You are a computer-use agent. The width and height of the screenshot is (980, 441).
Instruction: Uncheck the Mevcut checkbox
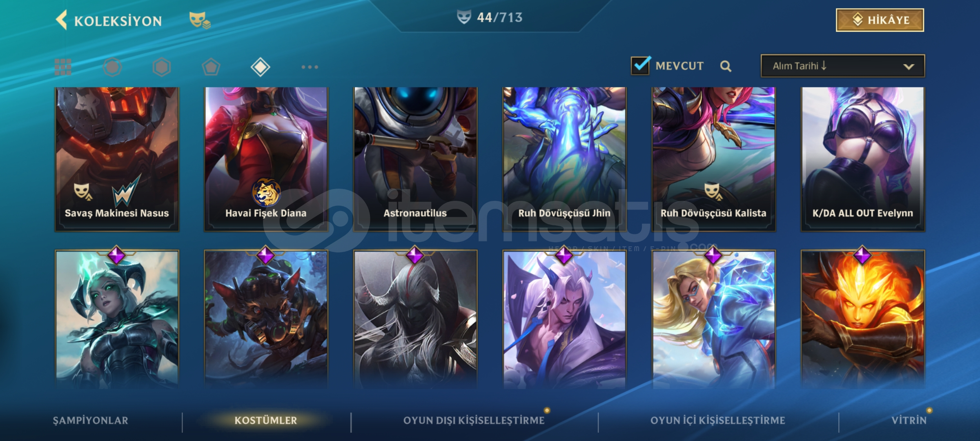pyautogui.click(x=640, y=65)
